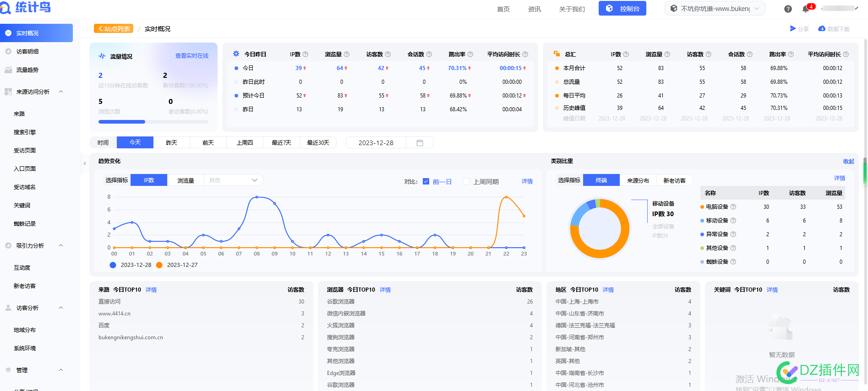The height and width of the screenshot is (391, 868).
Task: Open 详情 link next to 浏览器 今日TOP10
Action: pyautogui.click(x=385, y=290)
